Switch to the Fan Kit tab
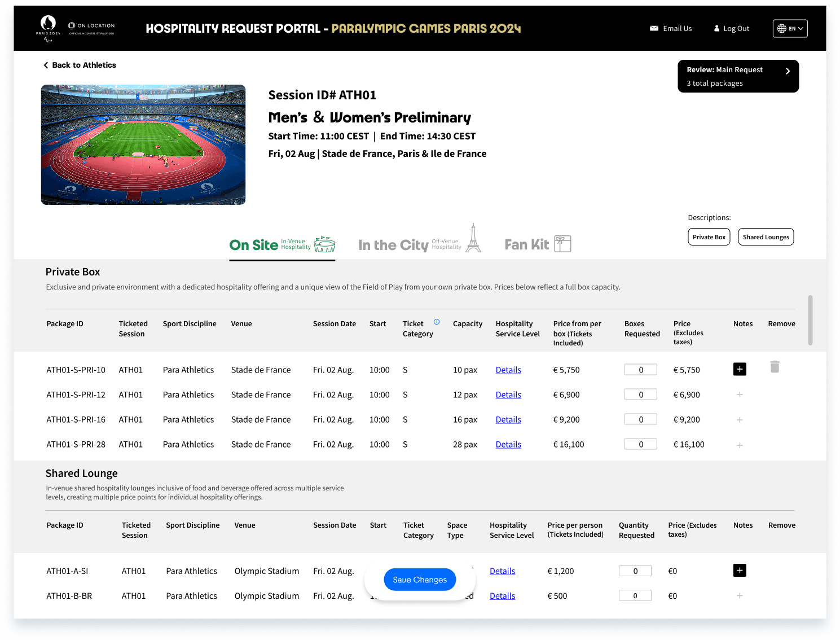 [538, 244]
